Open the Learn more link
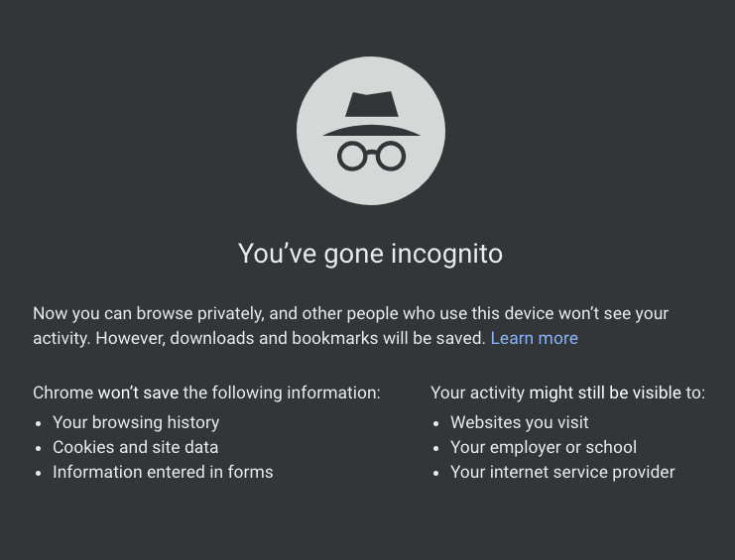 point(534,338)
